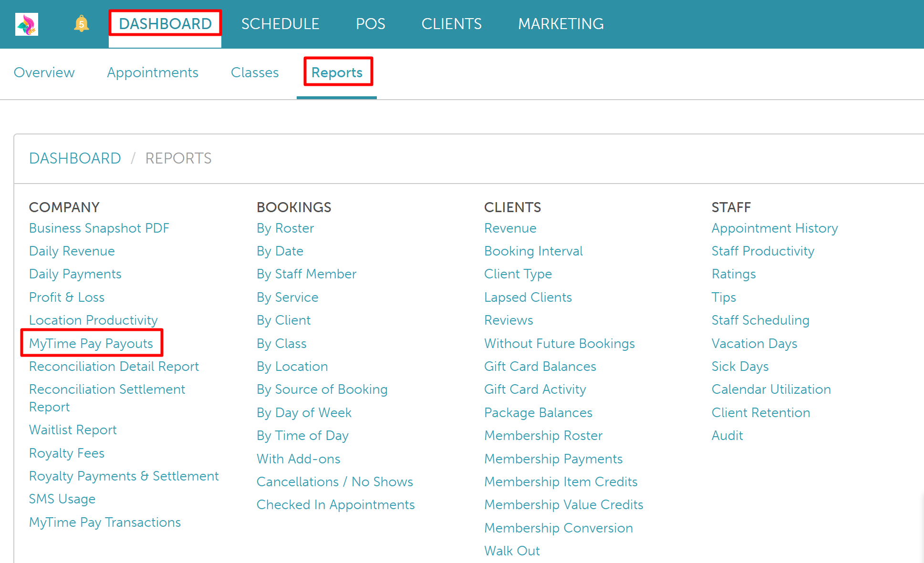Open the Membership Roster report
Screen dimensions: 924x563
point(543,436)
